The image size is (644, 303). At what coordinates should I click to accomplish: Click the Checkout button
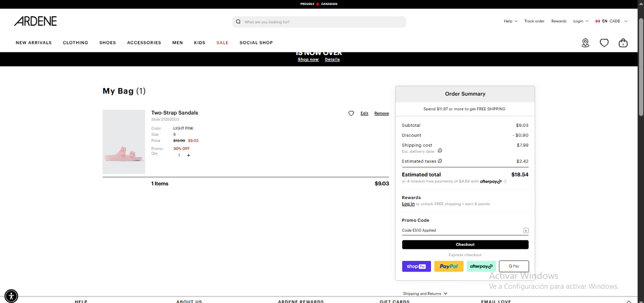coord(465,245)
